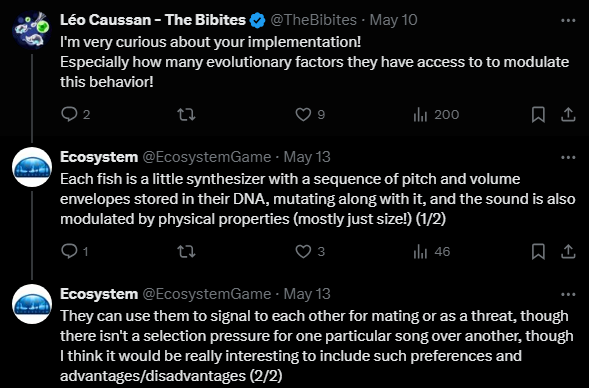The height and width of the screenshot is (388, 589).
Task: Open the May 10 tweet timestamp
Action: [393, 20]
